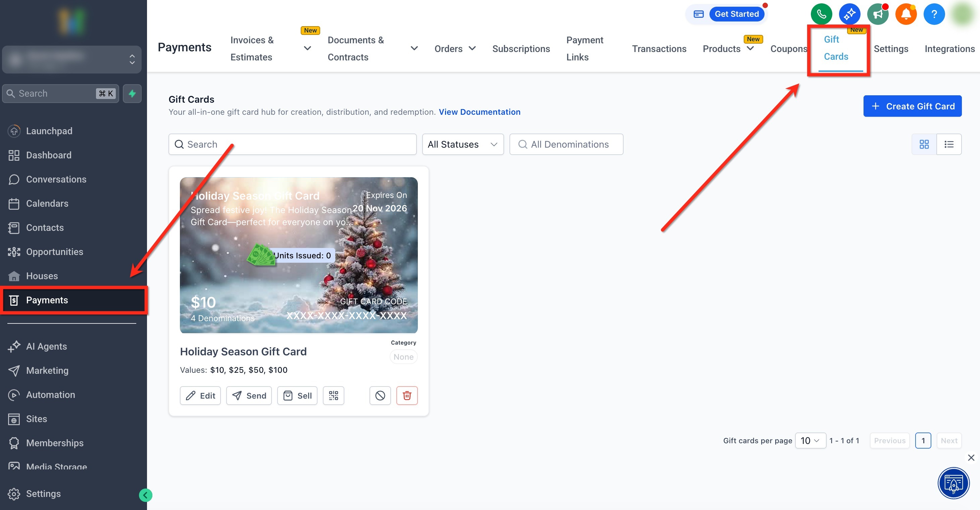Click the blue help question mark icon
Viewport: 980px width, 510px height.
point(934,14)
